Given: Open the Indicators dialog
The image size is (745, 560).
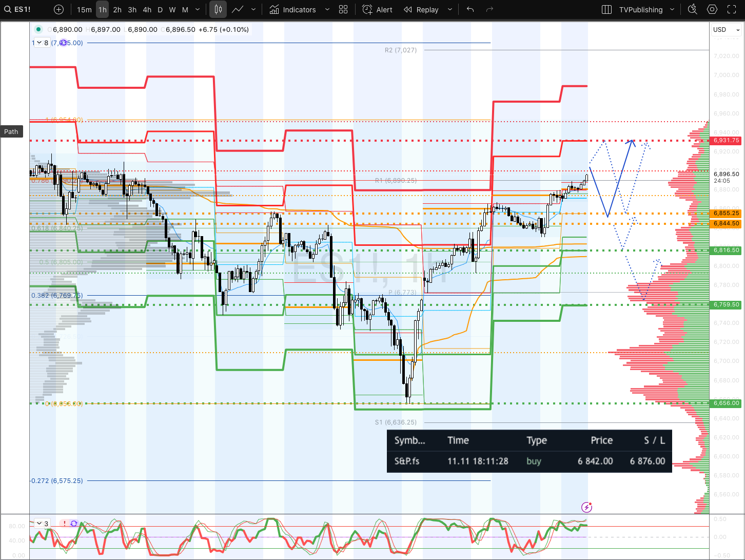Looking at the screenshot, I should coord(293,10).
